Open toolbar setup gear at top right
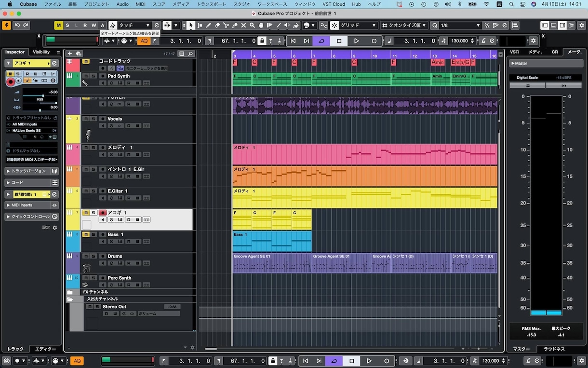Screen dimensions: 588x368 click(581, 25)
